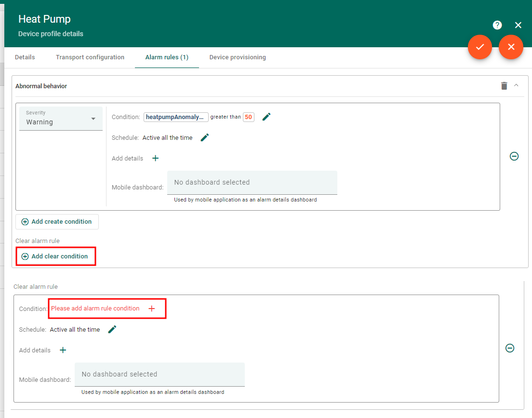Viewport: 532px width, 418px height.
Task: Edit the heatpumpAnomaly condition with pencil icon
Action: click(x=266, y=117)
